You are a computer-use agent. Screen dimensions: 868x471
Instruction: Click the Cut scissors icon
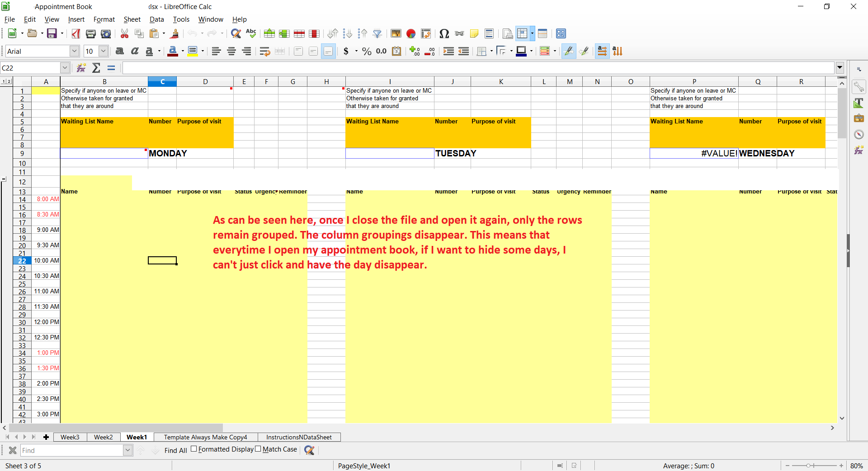[124, 33]
